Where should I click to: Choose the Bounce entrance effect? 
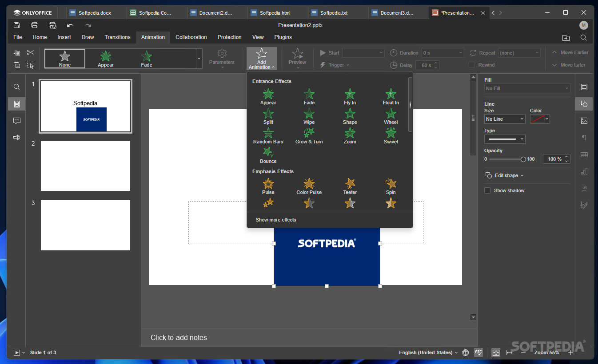(268, 155)
